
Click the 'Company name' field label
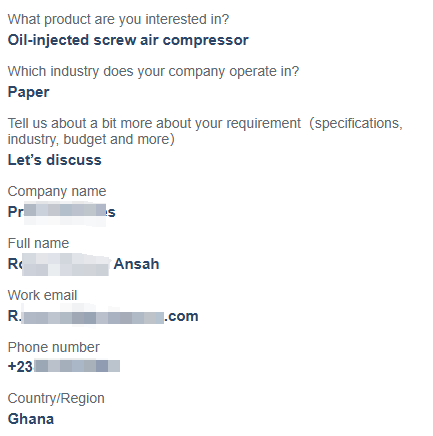pyautogui.click(x=57, y=192)
